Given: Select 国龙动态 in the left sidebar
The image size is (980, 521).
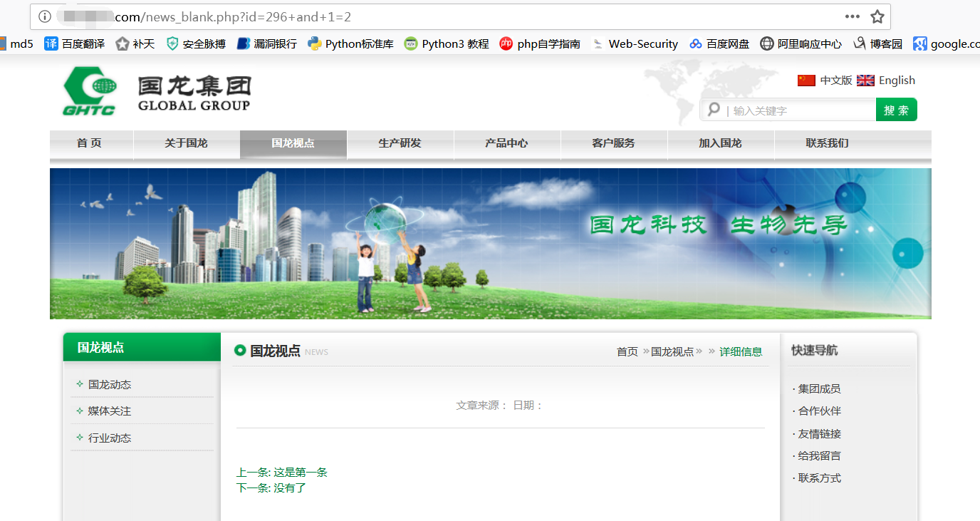Looking at the screenshot, I should [110, 384].
